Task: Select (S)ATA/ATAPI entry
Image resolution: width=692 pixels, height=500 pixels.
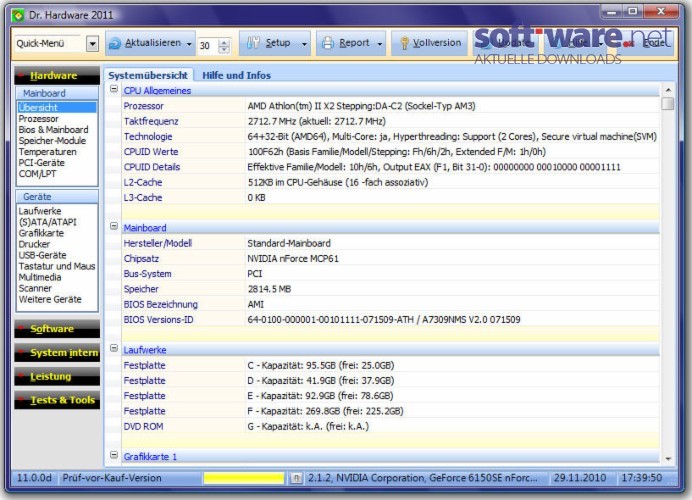Action: pyautogui.click(x=47, y=222)
